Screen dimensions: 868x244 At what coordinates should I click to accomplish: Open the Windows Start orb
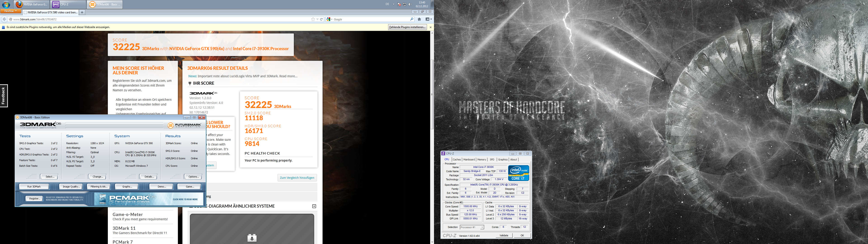(x=6, y=4)
